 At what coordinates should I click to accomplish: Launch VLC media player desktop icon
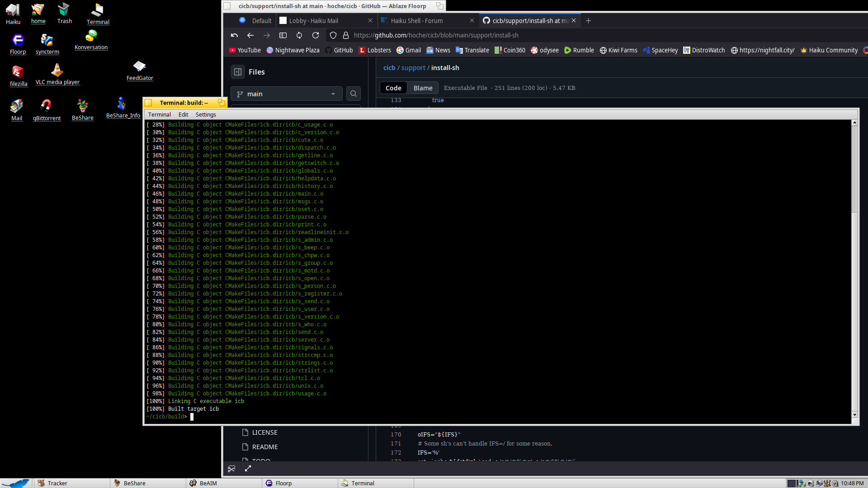tap(57, 74)
